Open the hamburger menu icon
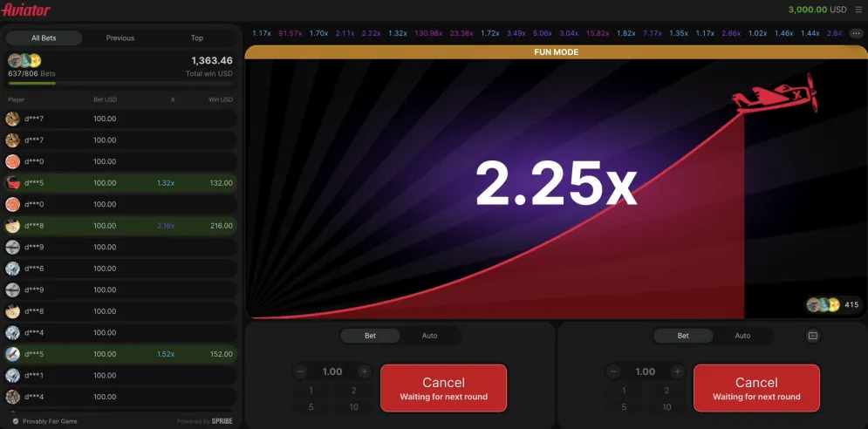 pyautogui.click(x=858, y=10)
